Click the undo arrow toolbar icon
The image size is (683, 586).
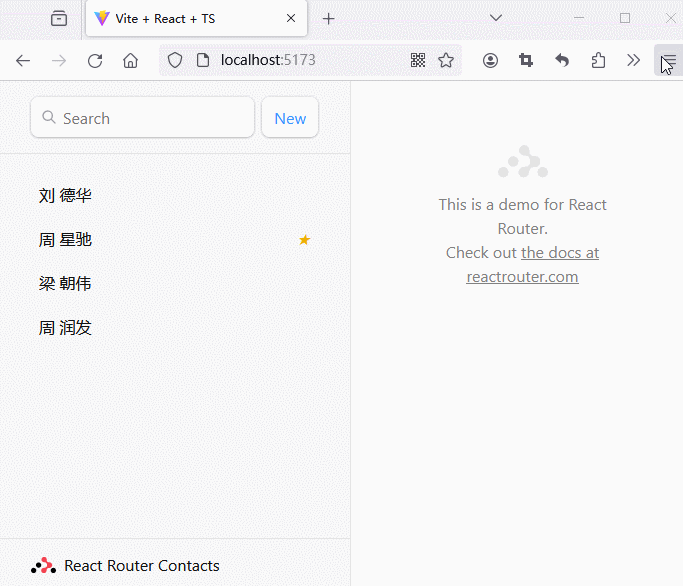tap(562, 60)
